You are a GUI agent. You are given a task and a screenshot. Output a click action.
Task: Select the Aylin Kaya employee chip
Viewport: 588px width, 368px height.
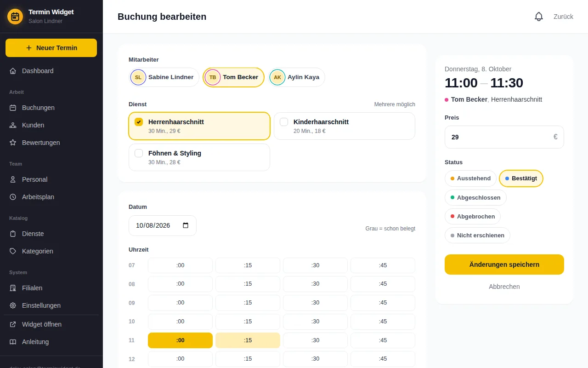coord(296,77)
